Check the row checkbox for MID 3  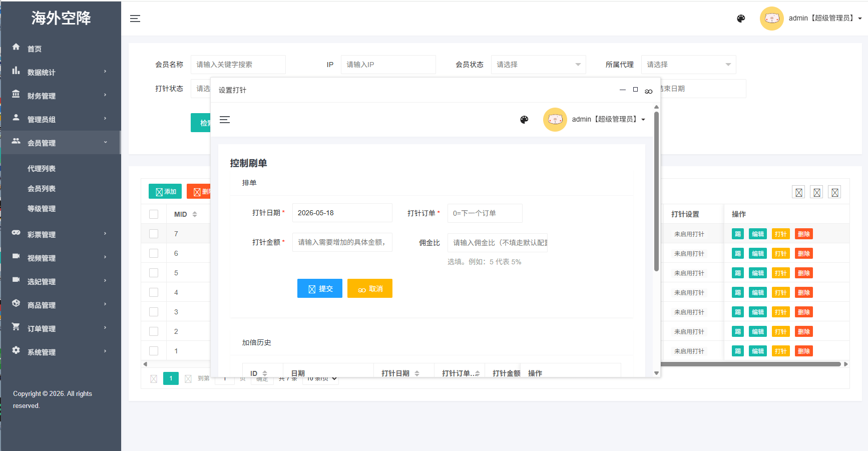click(x=154, y=312)
